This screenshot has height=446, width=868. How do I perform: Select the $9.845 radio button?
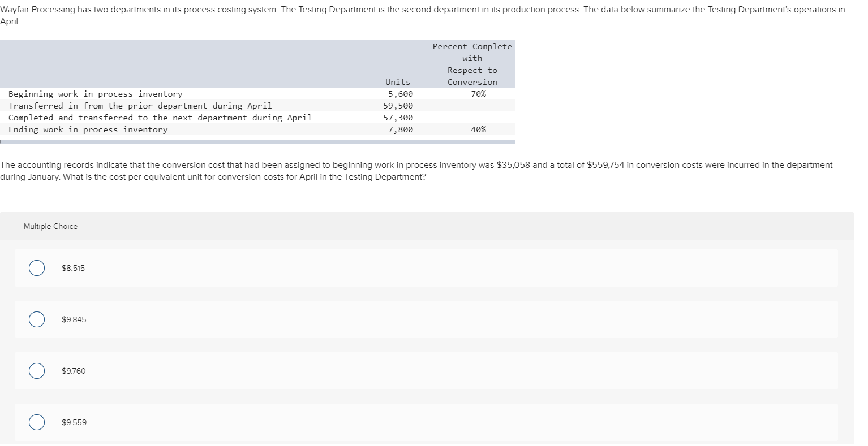tap(36, 319)
